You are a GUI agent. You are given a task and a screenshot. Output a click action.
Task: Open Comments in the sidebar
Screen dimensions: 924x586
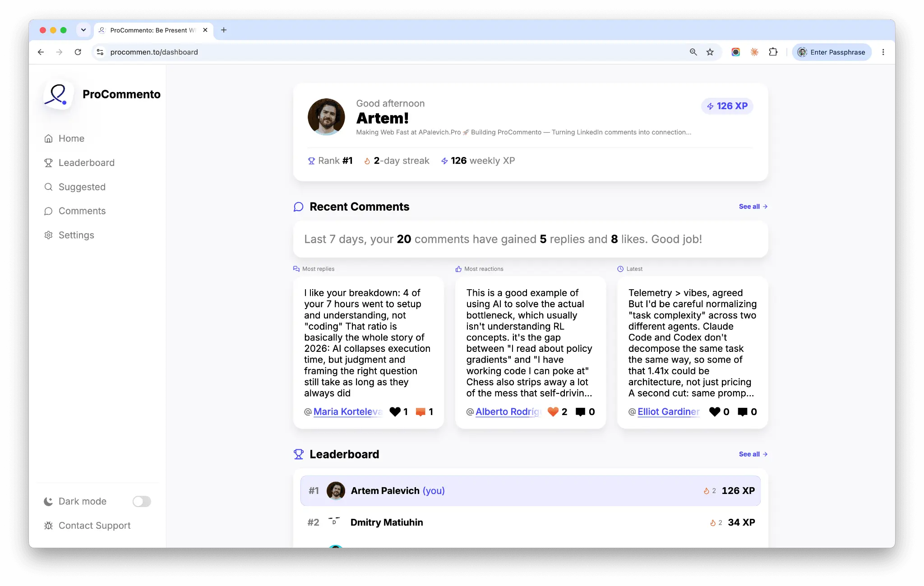coord(75,211)
